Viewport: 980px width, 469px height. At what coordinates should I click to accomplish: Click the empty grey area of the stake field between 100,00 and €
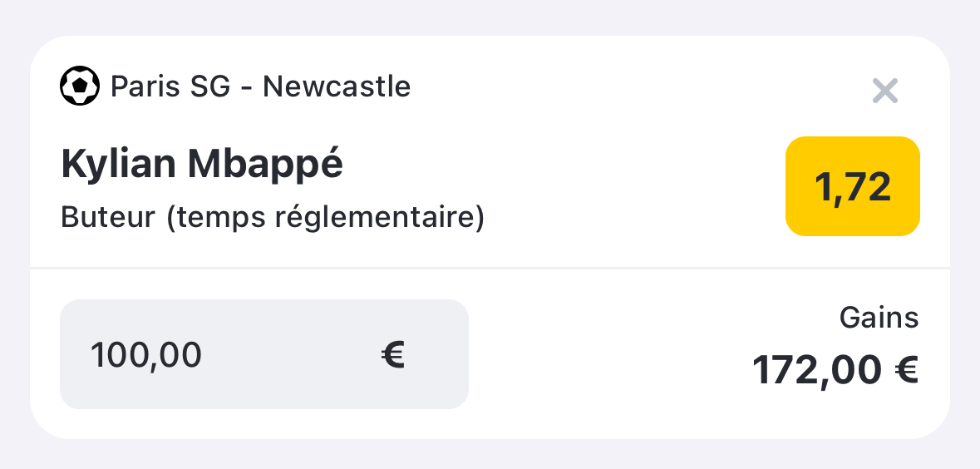(x=292, y=354)
